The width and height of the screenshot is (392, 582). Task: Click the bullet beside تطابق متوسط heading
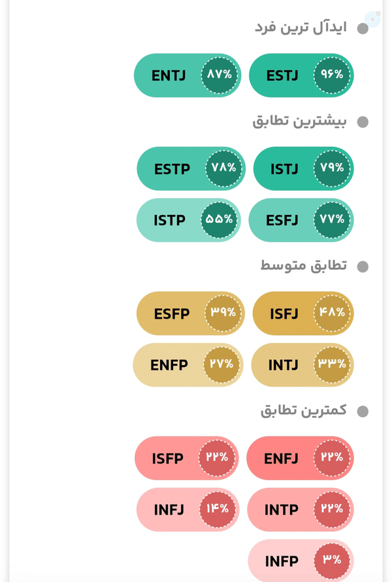[x=363, y=267]
